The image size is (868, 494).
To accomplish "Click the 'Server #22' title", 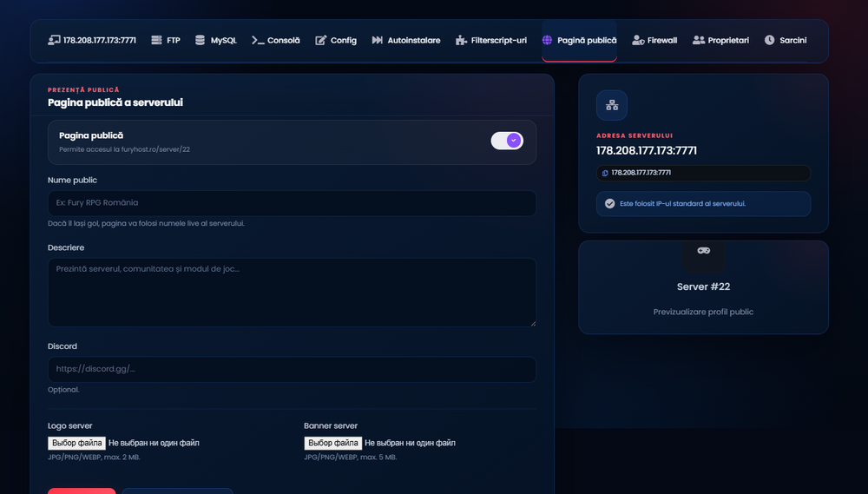I will pos(704,287).
